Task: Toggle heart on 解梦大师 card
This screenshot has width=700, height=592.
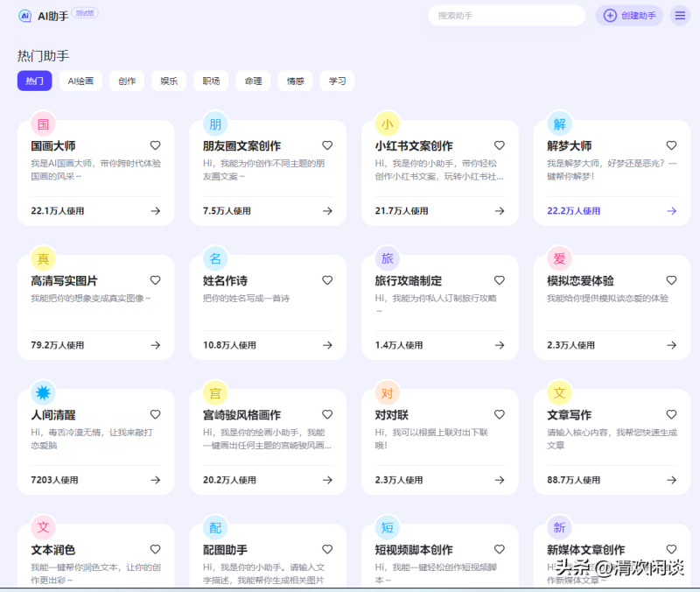Action: (x=671, y=145)
